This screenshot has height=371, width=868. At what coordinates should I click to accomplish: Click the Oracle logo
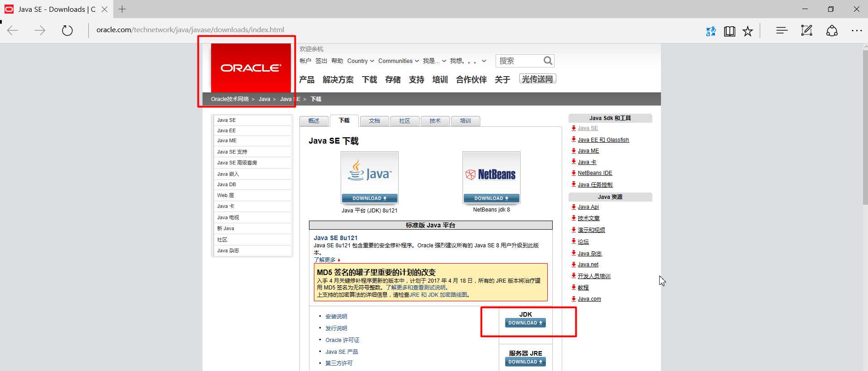(x=251, y=68)
